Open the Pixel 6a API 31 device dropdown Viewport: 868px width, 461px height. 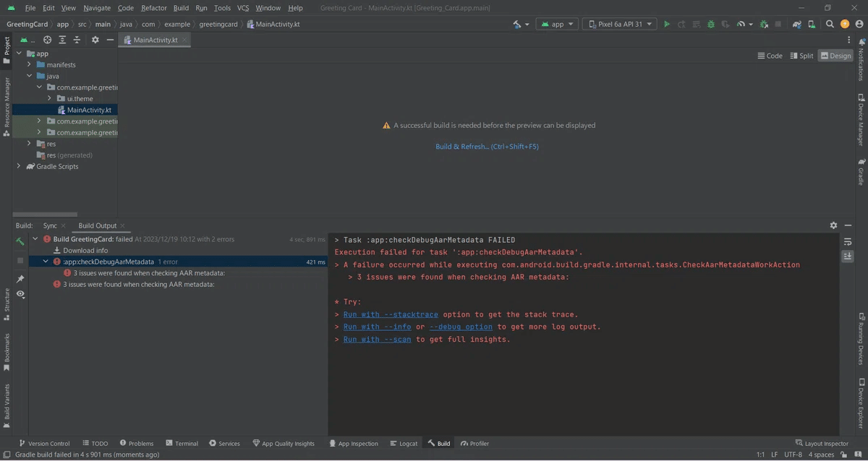619,24
